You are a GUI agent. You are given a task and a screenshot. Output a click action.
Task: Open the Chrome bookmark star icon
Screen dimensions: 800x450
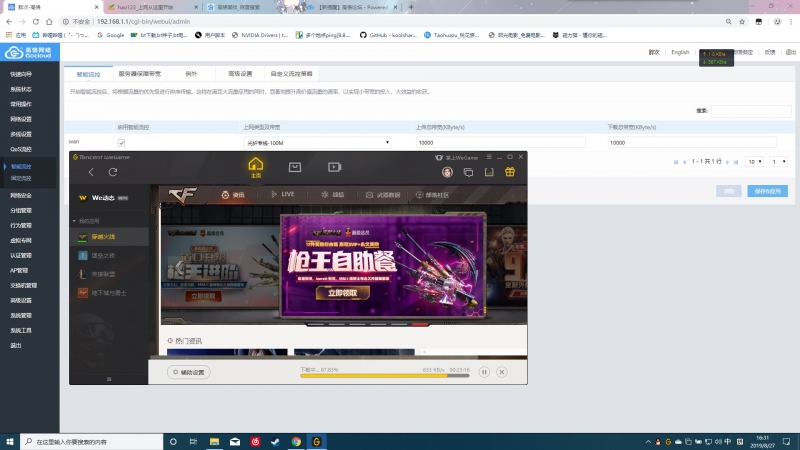point(742,21)
